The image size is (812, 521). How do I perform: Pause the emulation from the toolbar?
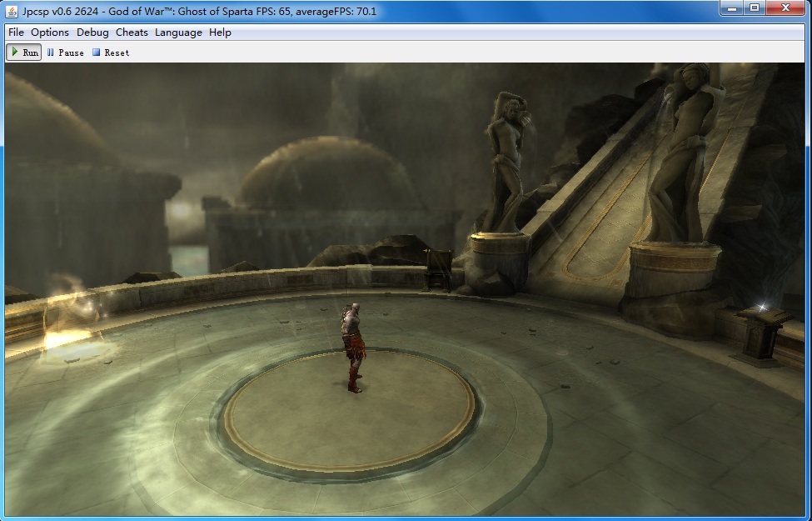[x=65, y=53]
